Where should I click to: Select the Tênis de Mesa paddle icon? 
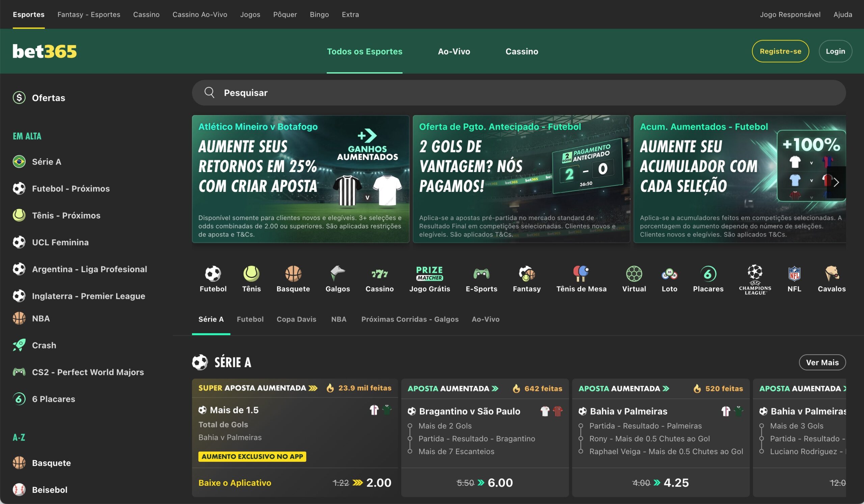click(x=581, y=273)
